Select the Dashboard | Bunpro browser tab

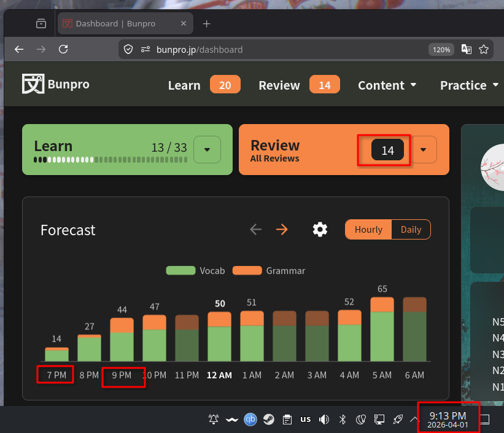(115, 24)
